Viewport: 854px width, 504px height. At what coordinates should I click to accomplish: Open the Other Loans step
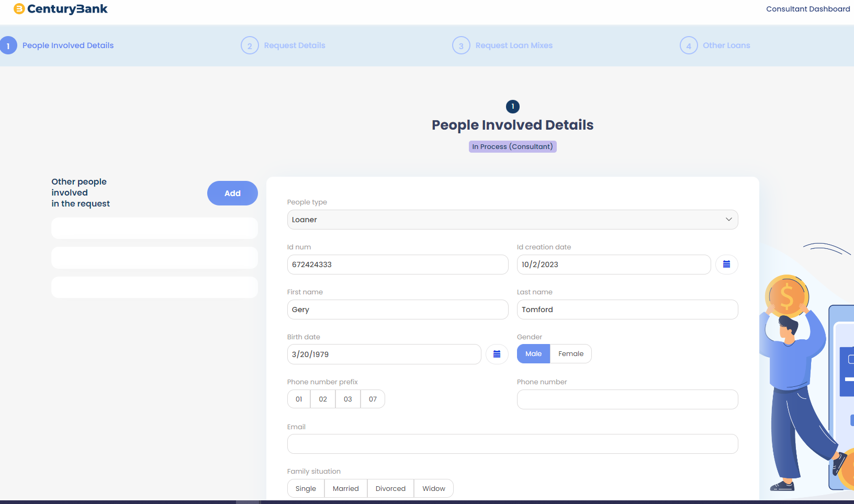726,45
